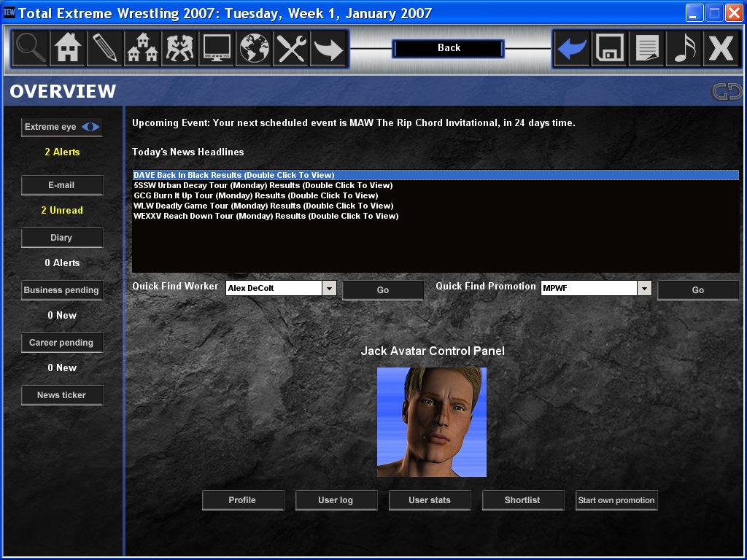Select the pencil editor icon
Screen dimensions: 747x560
pos(105,49)
